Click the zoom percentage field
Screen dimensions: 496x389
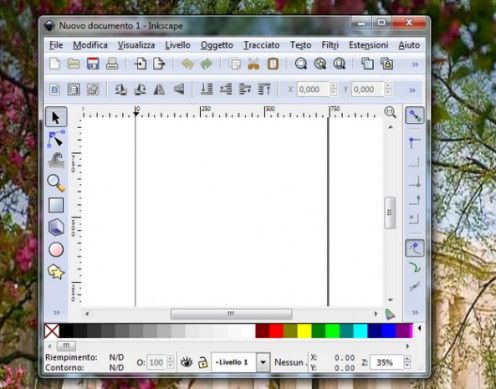point(386,362)
